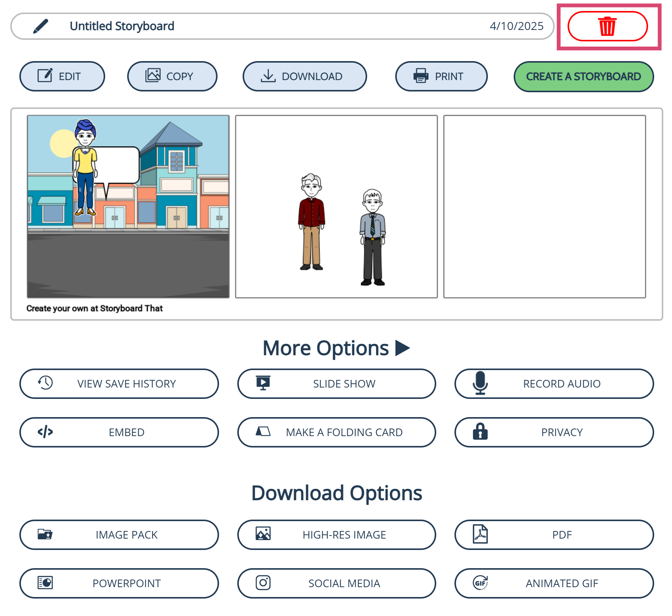Click the Download arrow icon

[x=268, y=76]
